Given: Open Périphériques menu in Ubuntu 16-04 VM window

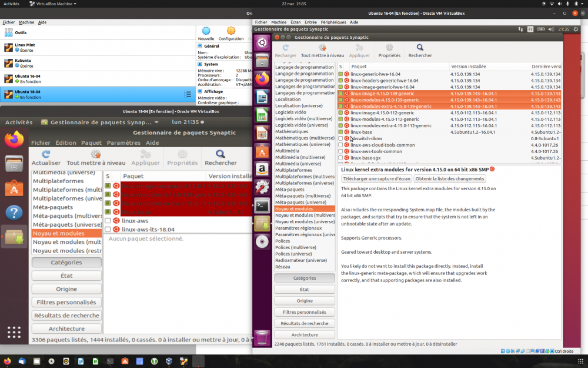Looking at the screenshot, I should 333,22.
